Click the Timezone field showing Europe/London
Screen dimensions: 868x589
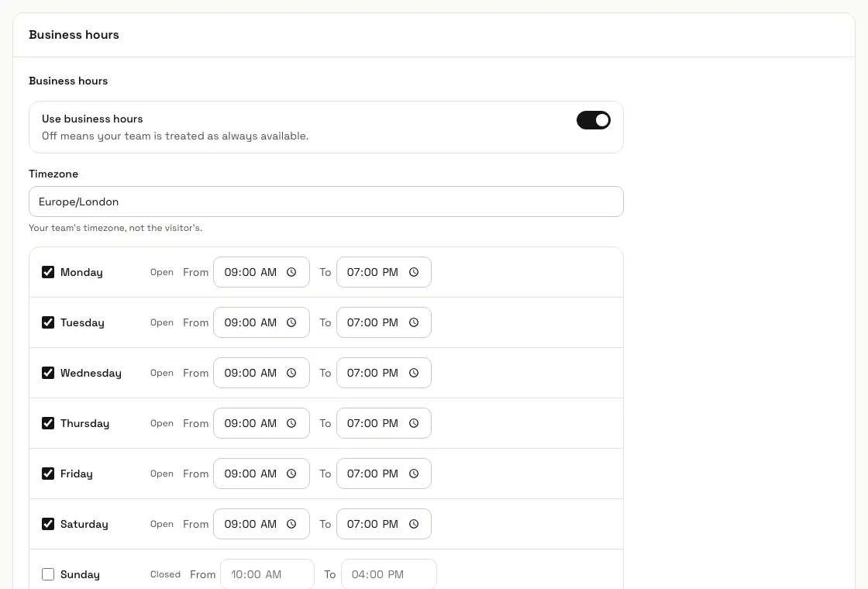(x=326, y=201)
